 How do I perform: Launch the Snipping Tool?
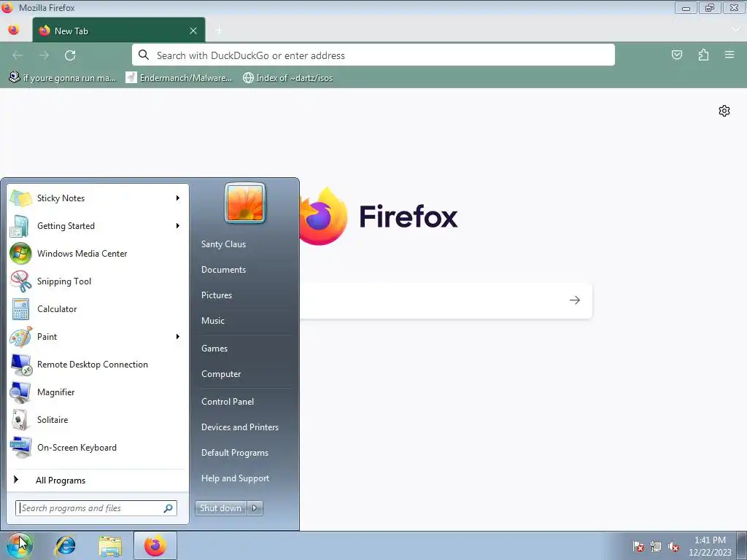[x=97, y=281]
